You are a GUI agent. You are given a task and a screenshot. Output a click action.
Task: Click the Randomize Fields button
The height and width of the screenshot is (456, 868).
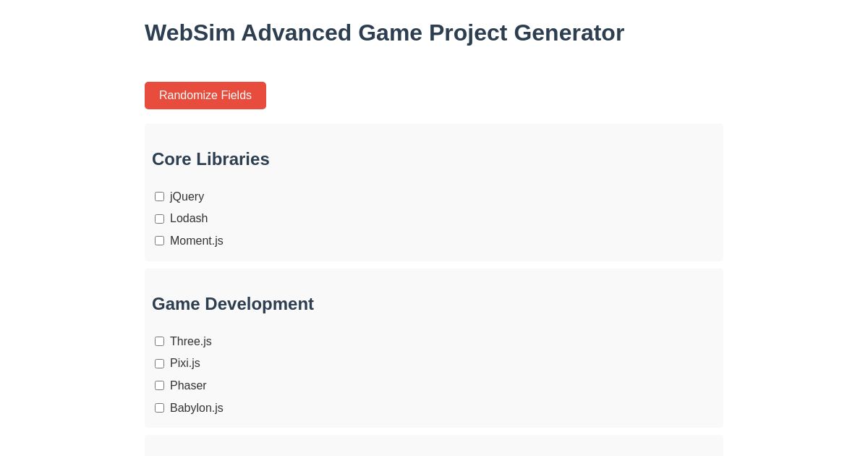(x=205, y=96)
